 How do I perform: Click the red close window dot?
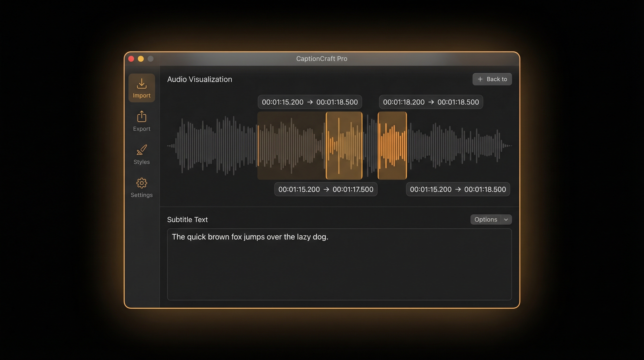(x=131, y=59)
